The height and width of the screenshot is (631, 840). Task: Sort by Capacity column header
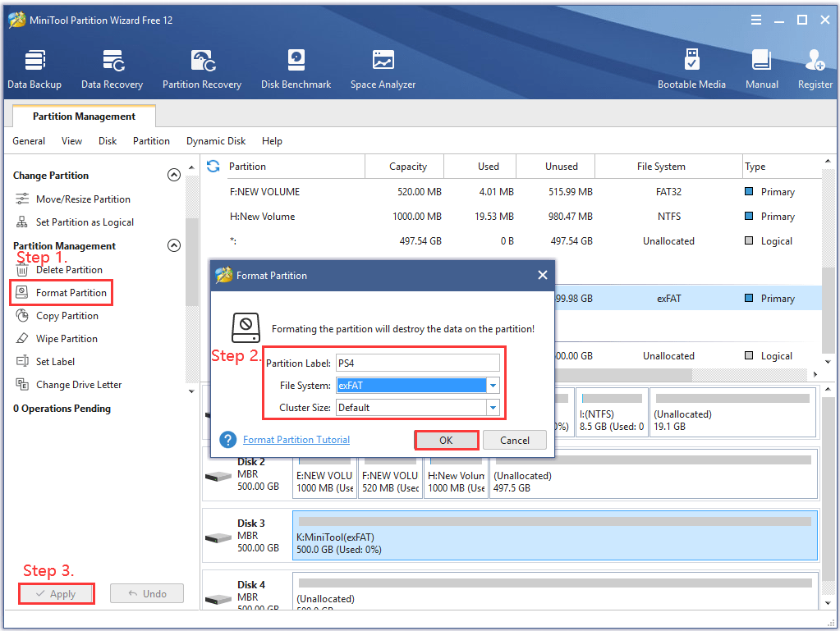(x=407, y=167)
